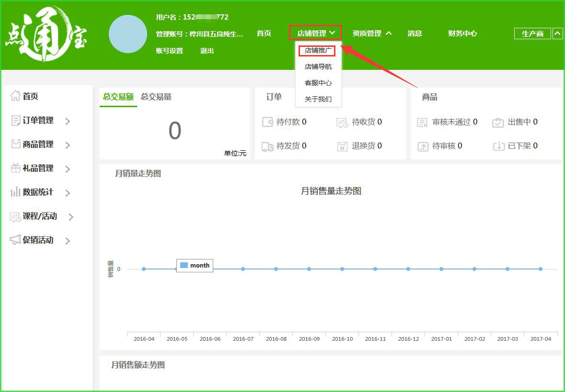Viewport: 565px width, 392px height.
Task: Expand the 店铺管理 dropdown menu
Action: tap(315, 33)
